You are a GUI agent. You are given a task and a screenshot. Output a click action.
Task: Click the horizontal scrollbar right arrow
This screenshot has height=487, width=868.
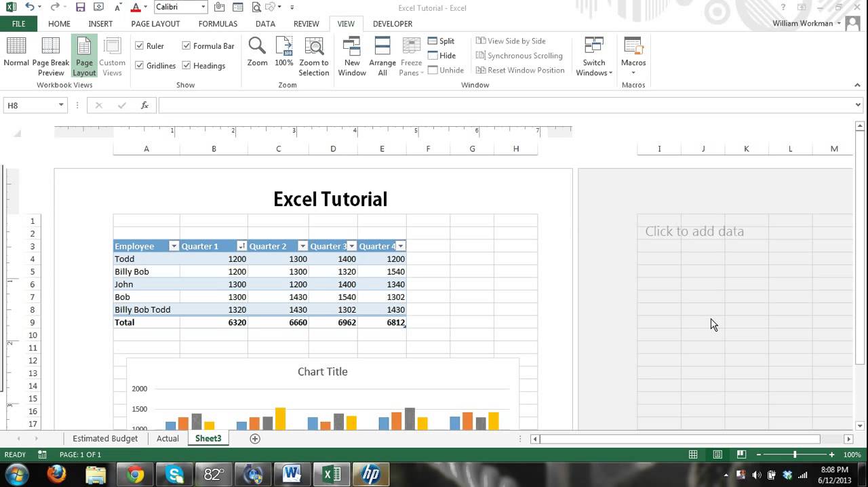848,439
